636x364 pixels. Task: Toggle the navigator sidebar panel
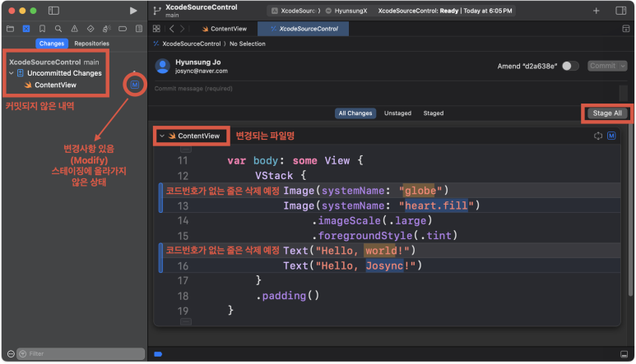pyautogui.click(x=53, y=11)
